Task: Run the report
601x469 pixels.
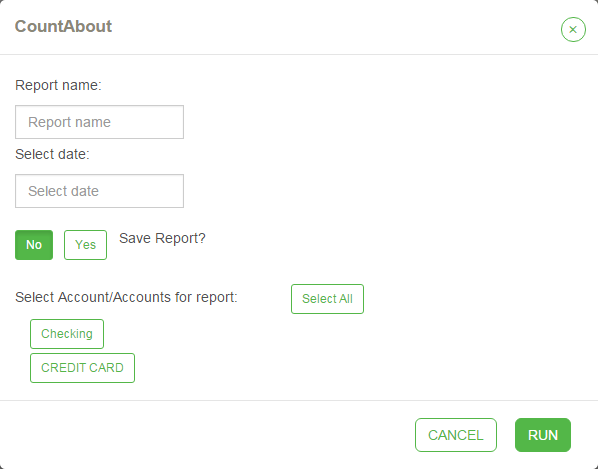Action: (x=543, y=435)
